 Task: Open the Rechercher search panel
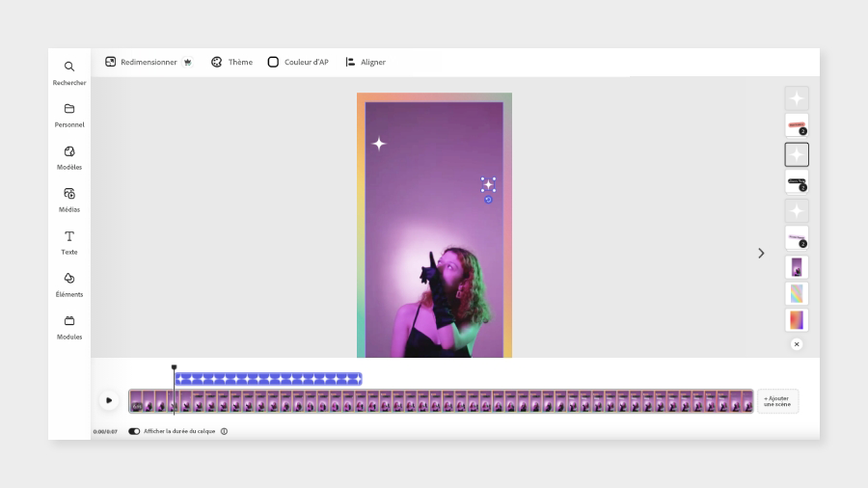click(69, 73)
